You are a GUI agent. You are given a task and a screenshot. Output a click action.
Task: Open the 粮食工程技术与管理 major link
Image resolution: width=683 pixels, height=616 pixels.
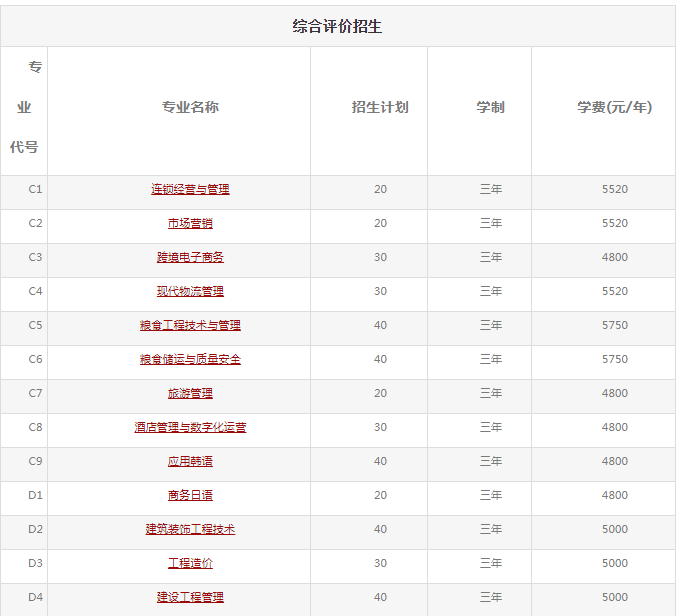point(190,325)
